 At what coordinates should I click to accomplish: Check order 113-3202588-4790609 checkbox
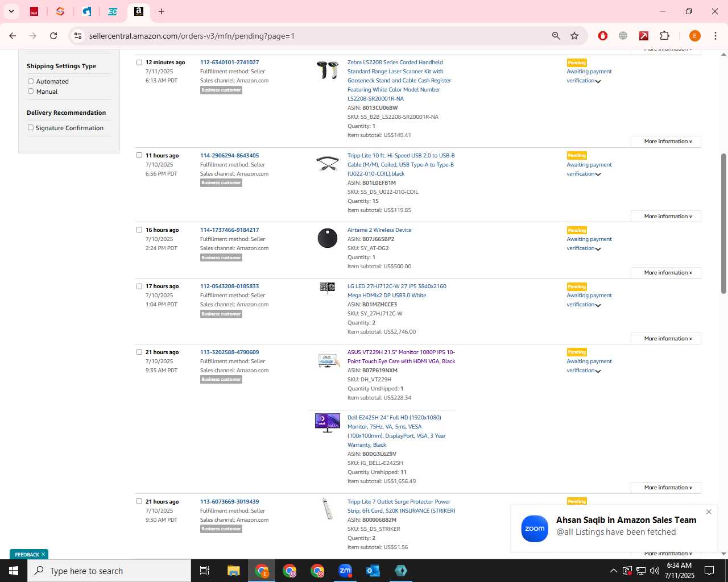coord(139,352)
